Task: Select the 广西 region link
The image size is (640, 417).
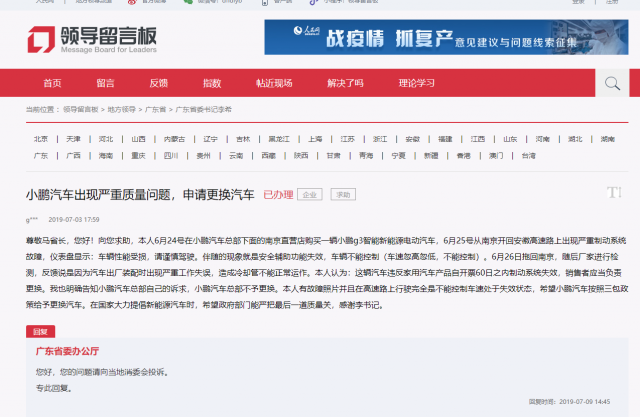Action: point(73,155)
